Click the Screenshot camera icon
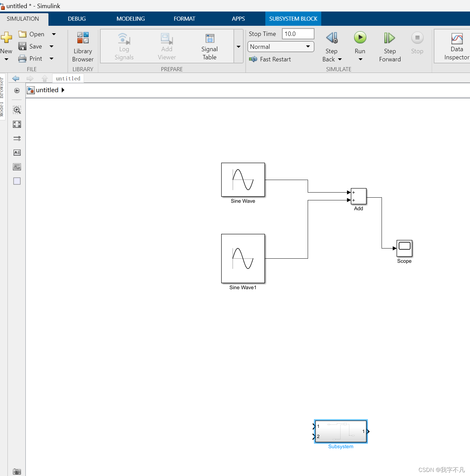The image size is (470, 476). [17, 472]
